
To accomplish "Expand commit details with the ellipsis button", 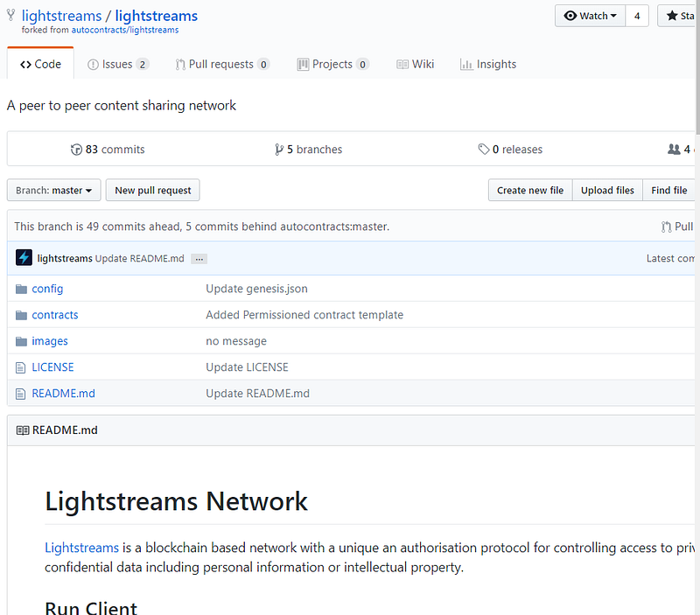I will coord(199,259).
